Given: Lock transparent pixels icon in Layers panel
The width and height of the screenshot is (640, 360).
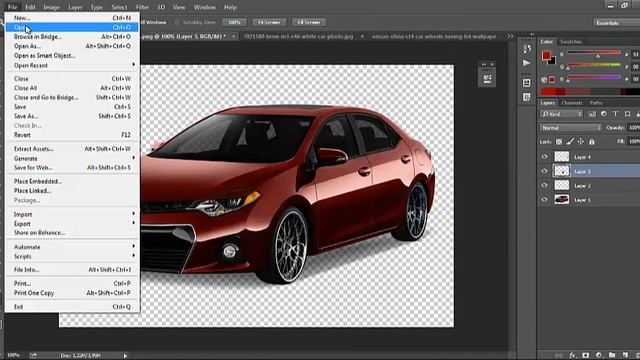Looking at the screenshot, I should [x=559, y=142].
